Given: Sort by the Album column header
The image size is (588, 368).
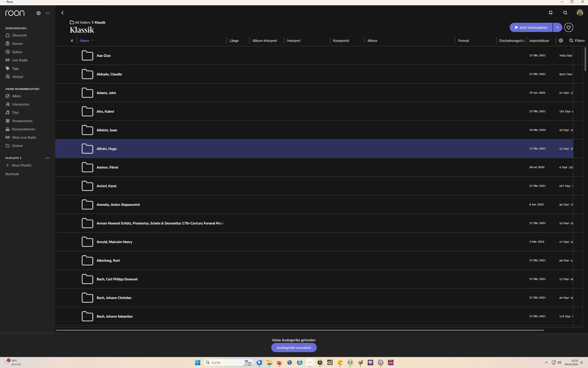Looking at the screenshot, I should (x=372, y=40).
